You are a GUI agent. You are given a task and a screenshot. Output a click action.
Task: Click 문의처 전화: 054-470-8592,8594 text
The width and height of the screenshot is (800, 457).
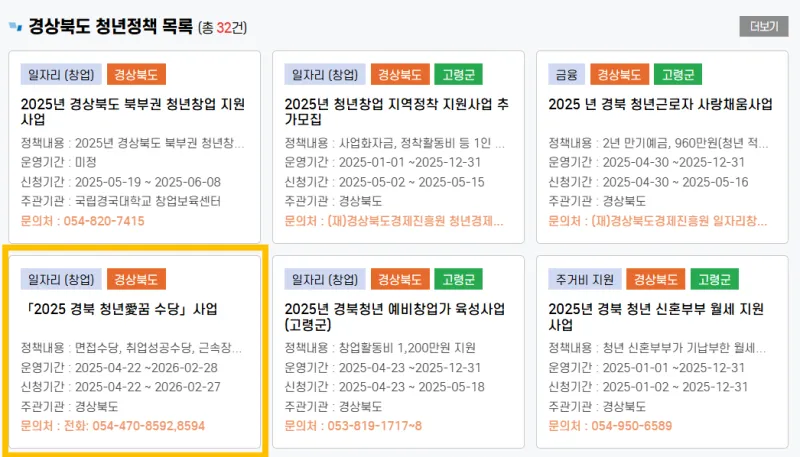coord(113,426)
